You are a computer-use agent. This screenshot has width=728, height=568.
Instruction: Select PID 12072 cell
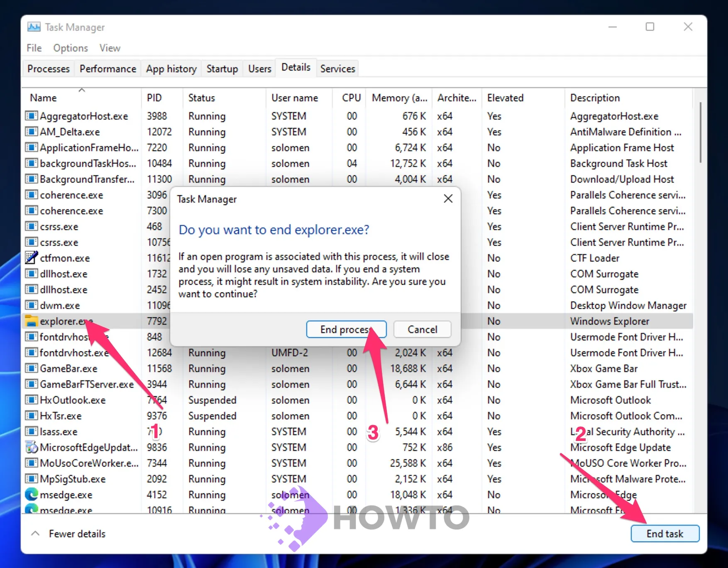(159, 132)
